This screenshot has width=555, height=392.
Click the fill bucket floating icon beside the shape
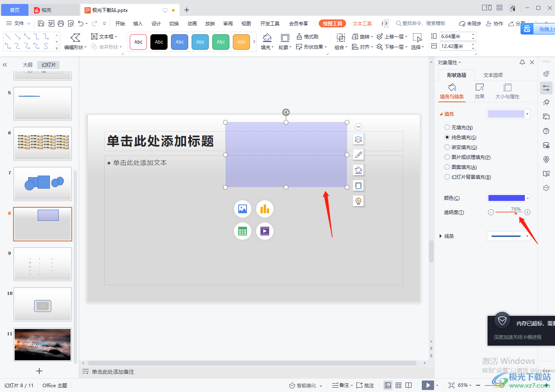coord(358,170)
